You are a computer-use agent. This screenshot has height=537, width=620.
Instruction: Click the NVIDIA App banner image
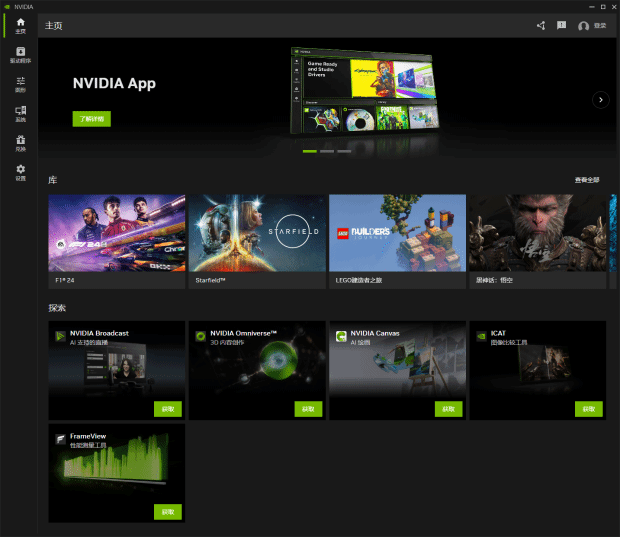click(x=364, y=91)
